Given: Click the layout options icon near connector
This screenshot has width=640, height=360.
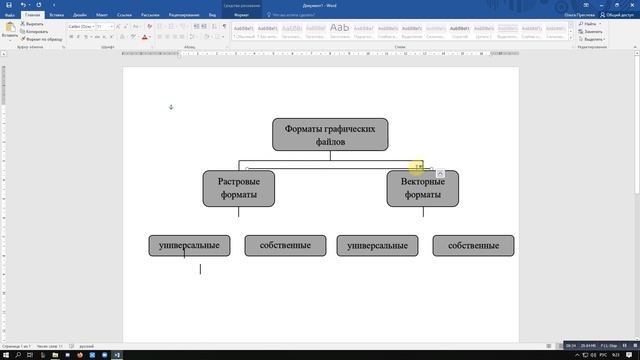Looking at the screenshot, I should 440,173.
